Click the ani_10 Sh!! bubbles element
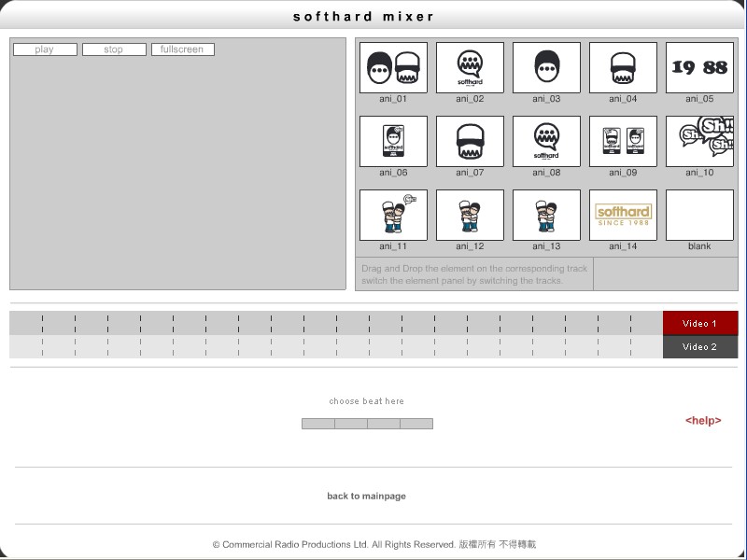 pos(699,142)
